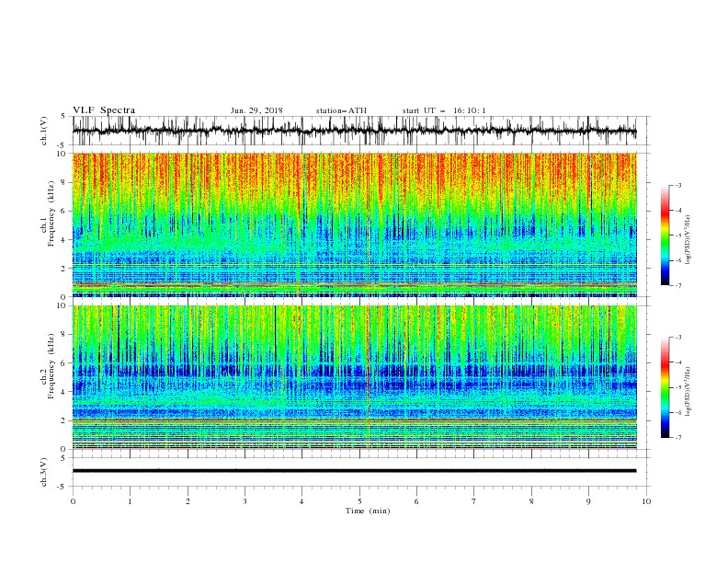Image resolution: width=728 pixels, height=563 pixels.
Task: Click the ch.1 color bar "log(PSD)(V²/Hz)" label
Action: point(688,240)
